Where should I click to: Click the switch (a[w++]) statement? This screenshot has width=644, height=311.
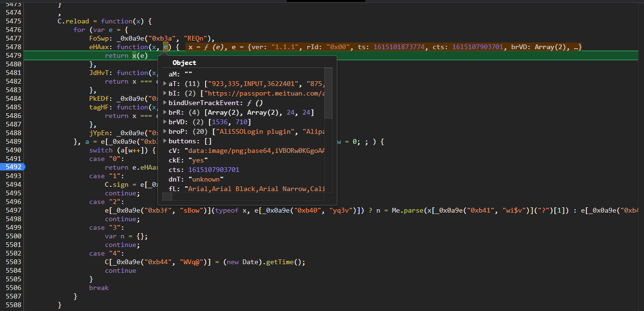tap(123, 150)
